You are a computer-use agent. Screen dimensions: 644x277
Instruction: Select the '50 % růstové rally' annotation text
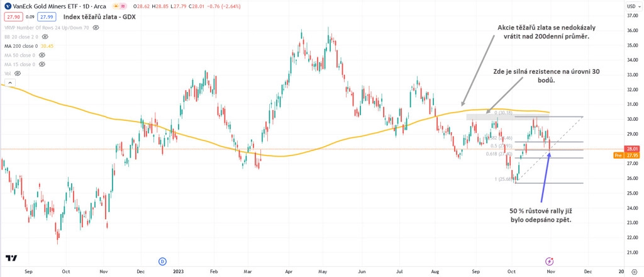538,210
